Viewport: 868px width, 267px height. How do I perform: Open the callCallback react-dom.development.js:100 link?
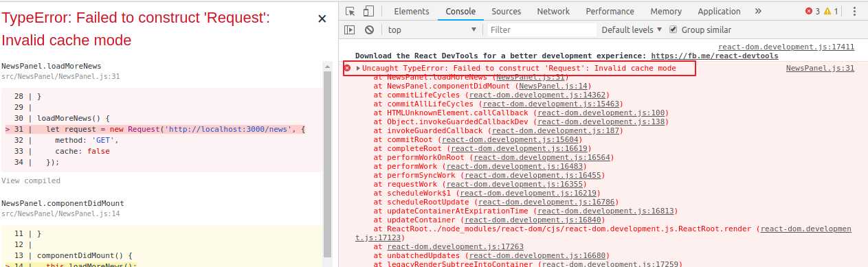[601, 113]
